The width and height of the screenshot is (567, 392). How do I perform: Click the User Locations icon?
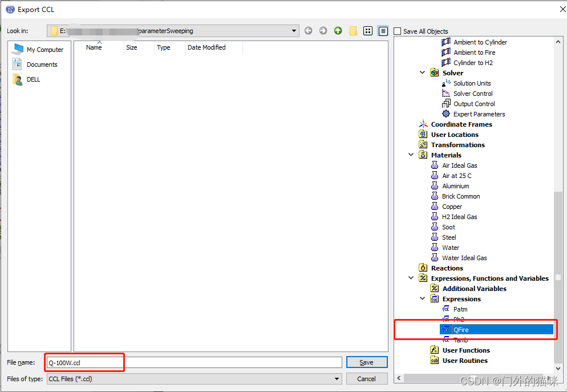pos(423,135)
